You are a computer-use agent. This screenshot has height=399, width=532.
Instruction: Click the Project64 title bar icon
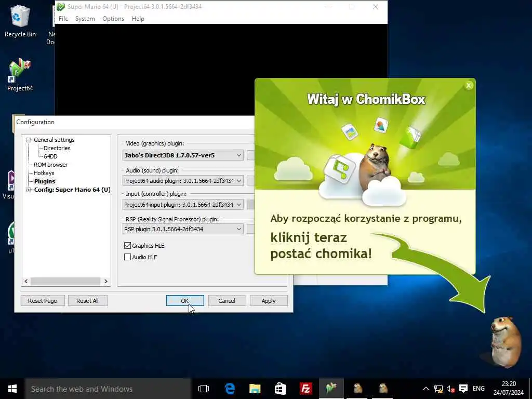pyautogui.click(x=61, y=6)
